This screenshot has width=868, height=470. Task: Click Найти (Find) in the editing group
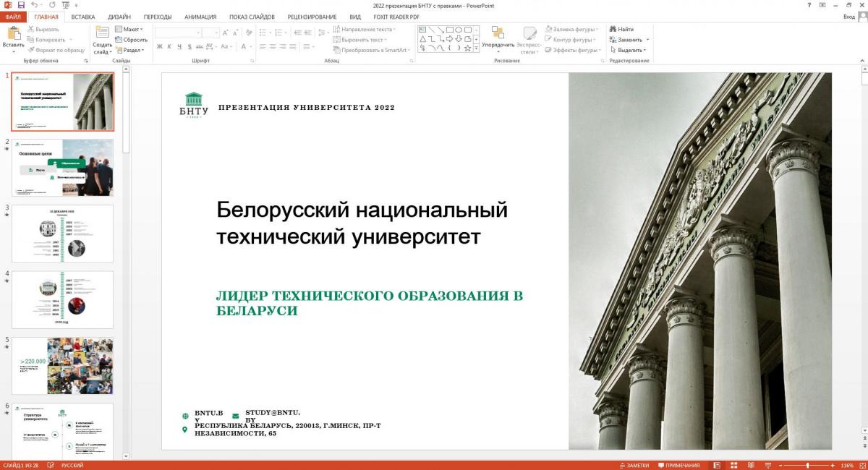point(622,29)
